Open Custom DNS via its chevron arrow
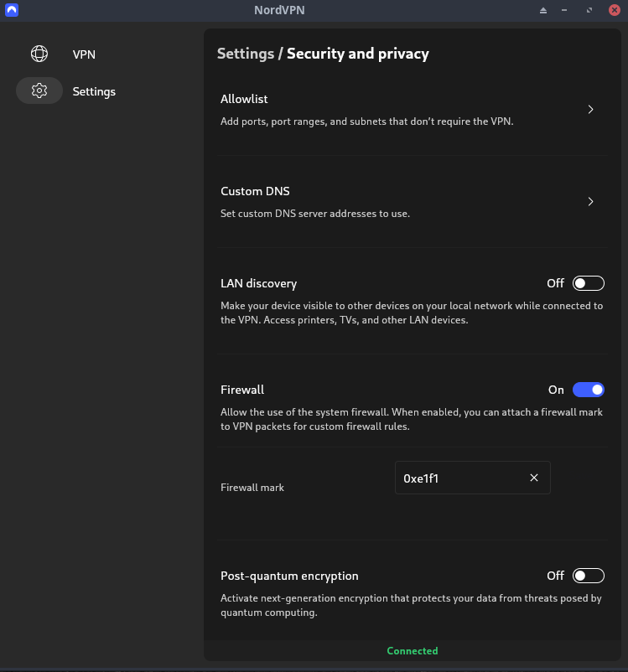Screen dimensions: 628x672 pyautogui.click(x=591, y=202)
